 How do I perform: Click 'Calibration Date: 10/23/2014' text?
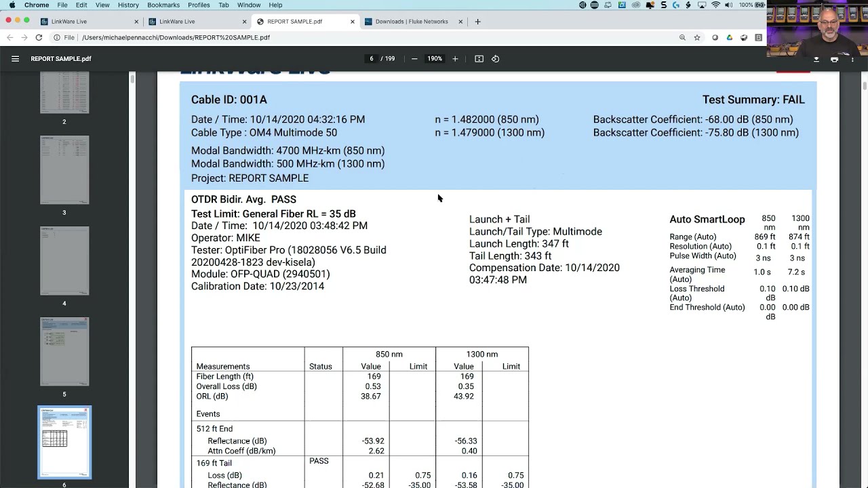tap(258, 286)
